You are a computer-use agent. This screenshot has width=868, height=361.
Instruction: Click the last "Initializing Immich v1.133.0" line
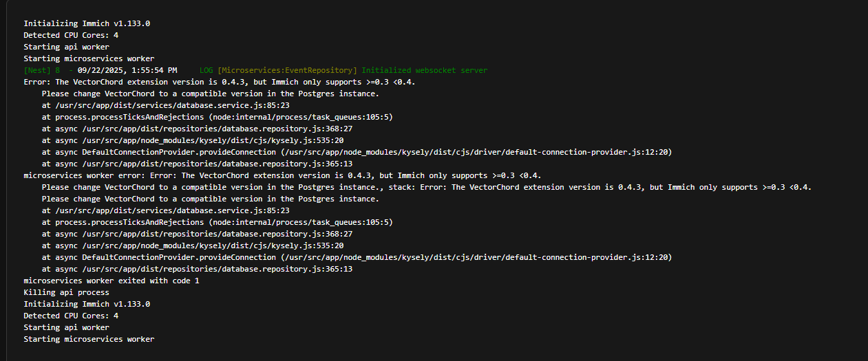coord(87,304)
